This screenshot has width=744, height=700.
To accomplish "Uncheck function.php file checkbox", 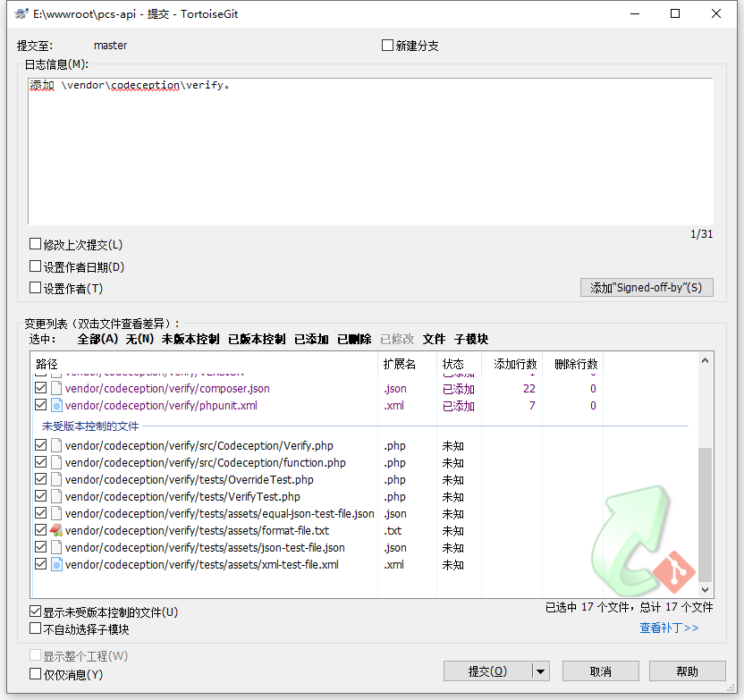I will click(x=41, y=461).
